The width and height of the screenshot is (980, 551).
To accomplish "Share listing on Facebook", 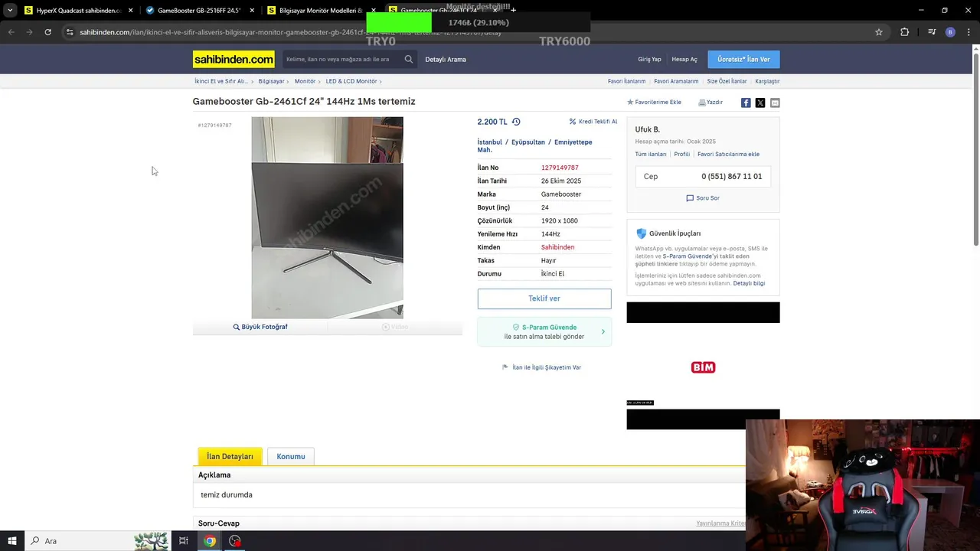I will [746, 103].
